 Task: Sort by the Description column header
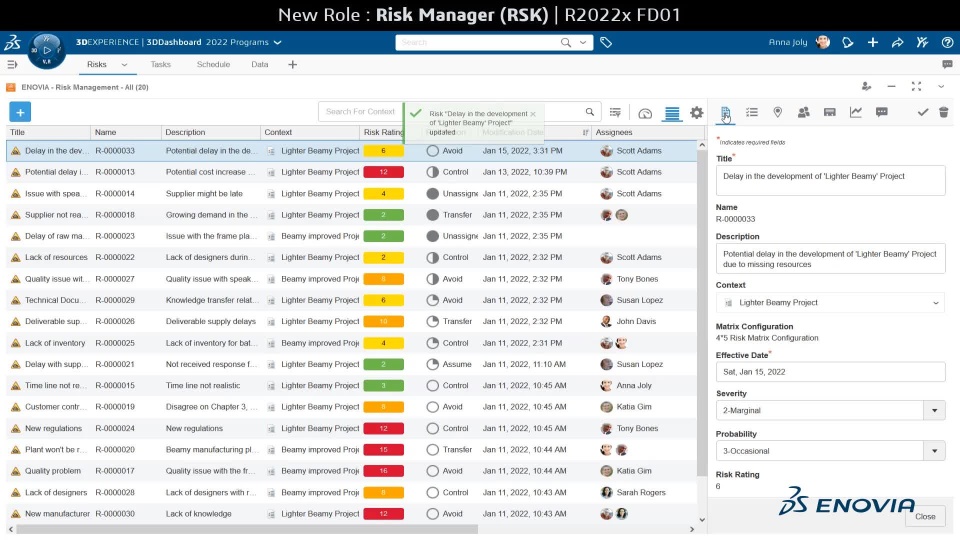pyautogui.click(x=211, y=132)
